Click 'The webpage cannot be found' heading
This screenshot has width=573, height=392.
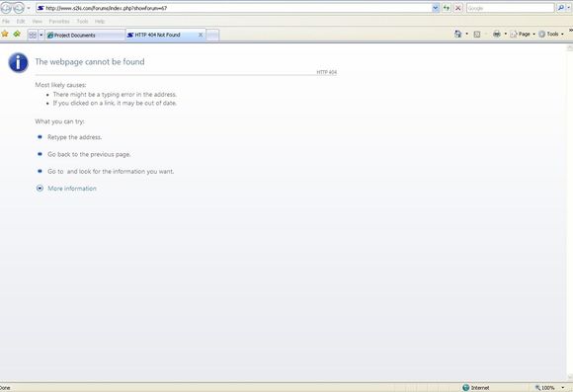point(90,62)
